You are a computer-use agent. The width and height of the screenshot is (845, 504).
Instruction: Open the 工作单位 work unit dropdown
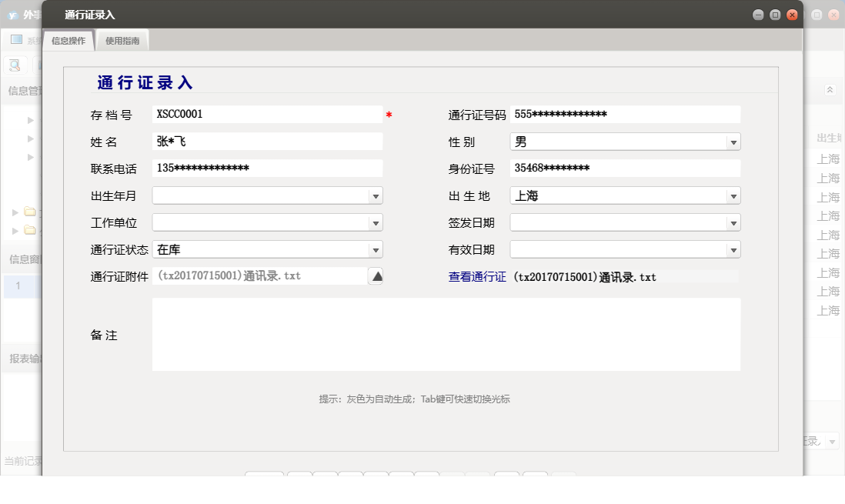[x=375, y=222]
